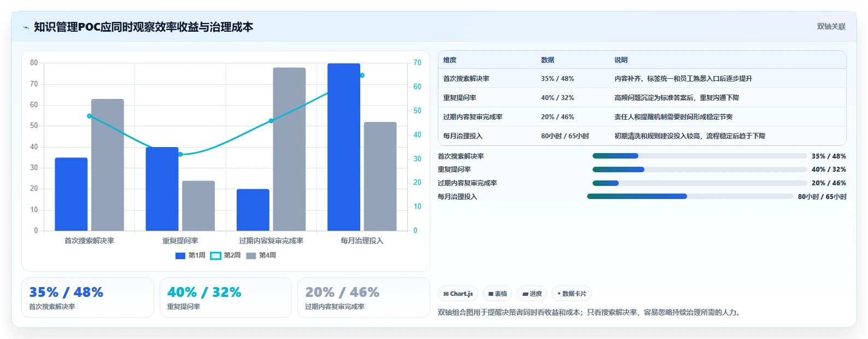Click the blue 第1周 bar for 重复提问率
This screenshot has width=868, height=339.
[162, 189]
